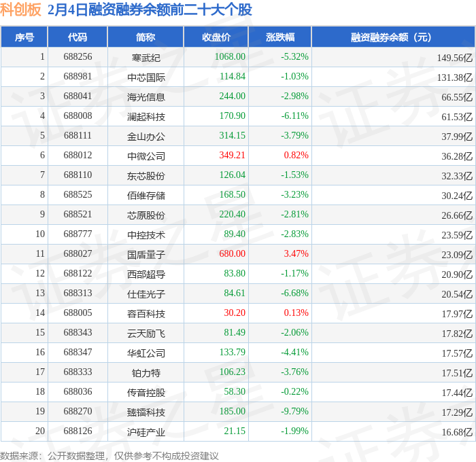
Task: Click change value -0.22%
Action: (294, 392)
